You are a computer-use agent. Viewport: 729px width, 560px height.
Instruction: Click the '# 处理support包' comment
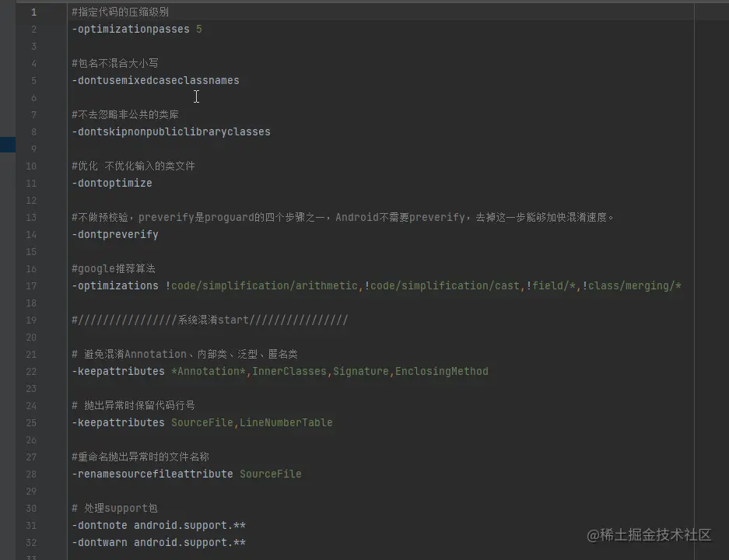[x=114, y=509]
